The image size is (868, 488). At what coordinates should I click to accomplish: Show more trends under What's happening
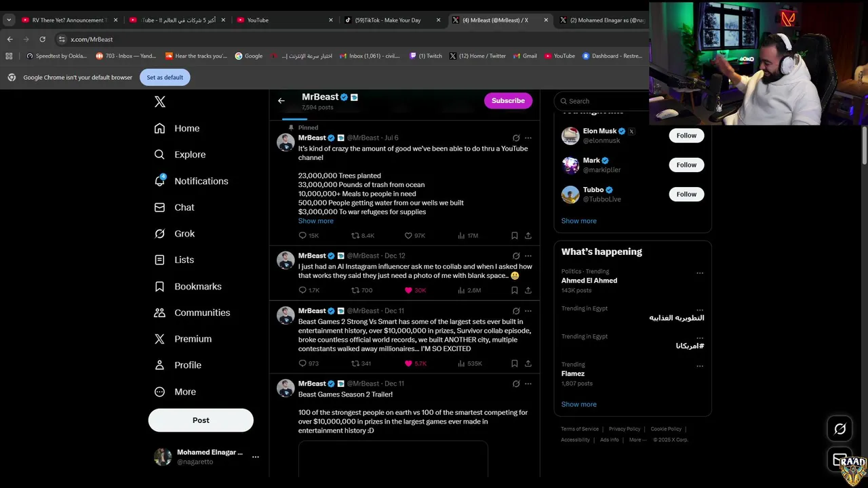tap(578, 405)
